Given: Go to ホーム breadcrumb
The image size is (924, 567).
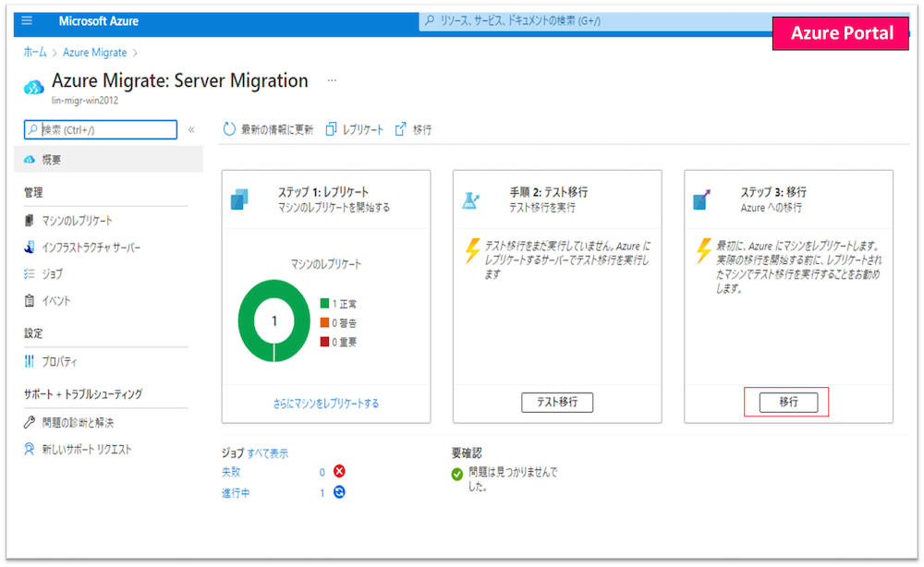Looking at the screenshot, I should tap(35, 53).
